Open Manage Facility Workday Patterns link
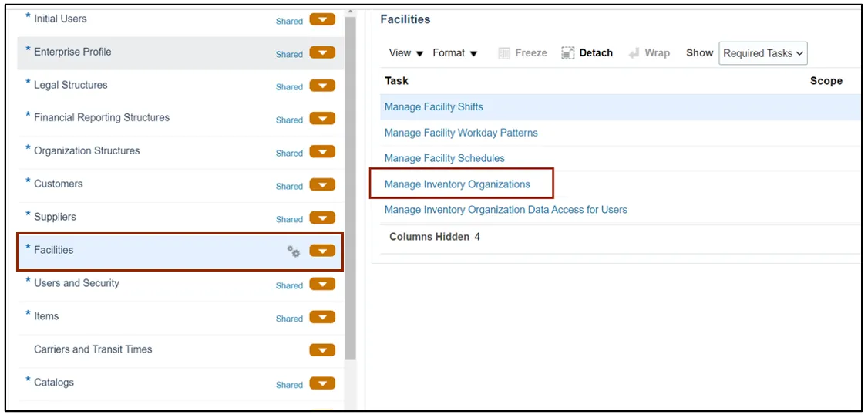868x415 pixels. tap(461, 133)
